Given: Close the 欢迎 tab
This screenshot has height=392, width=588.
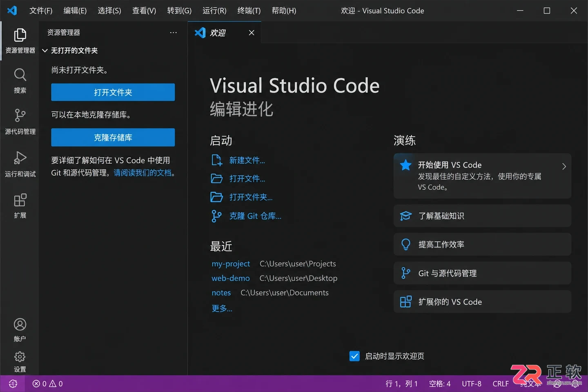Looking at the screenshot, I should point(252,33).
